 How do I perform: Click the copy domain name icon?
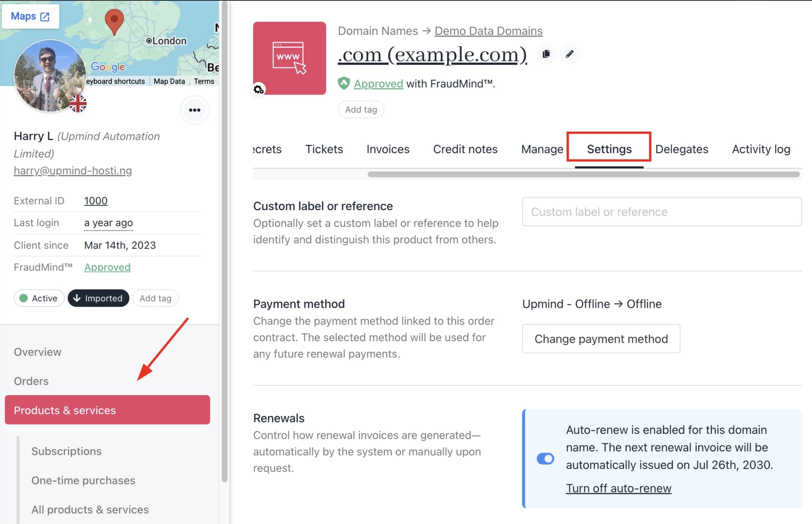coord(546,54)
